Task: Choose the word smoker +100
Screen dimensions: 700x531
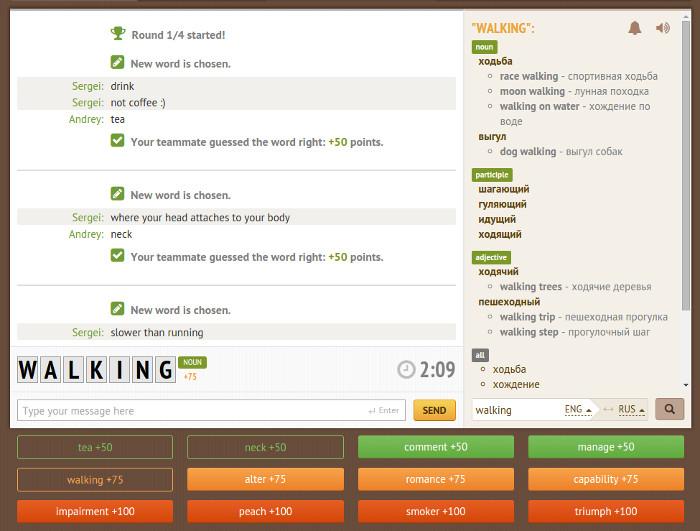Action: coord(436,511)
